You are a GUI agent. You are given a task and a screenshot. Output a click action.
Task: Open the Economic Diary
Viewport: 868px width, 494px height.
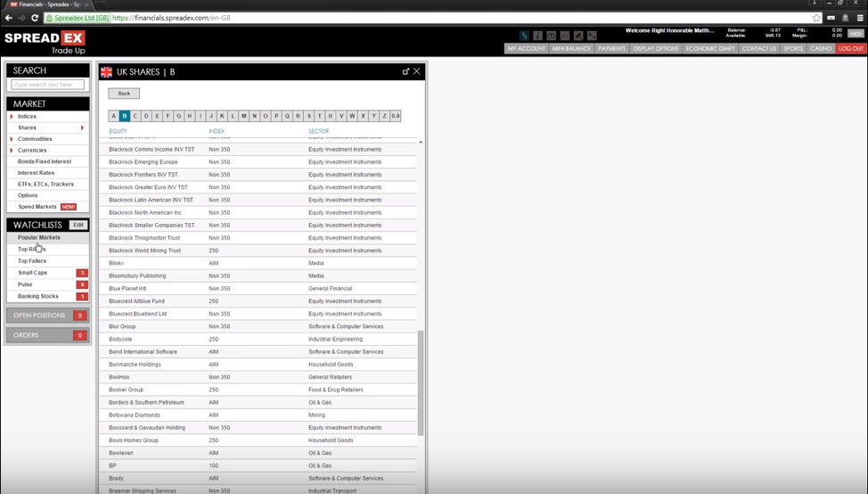point(710,49)
